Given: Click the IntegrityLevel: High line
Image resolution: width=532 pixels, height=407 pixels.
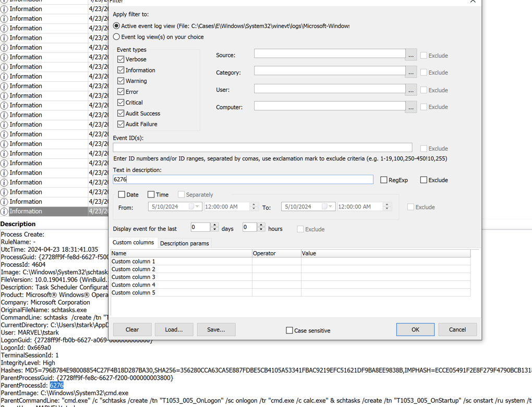Looking at the screenshot, I should (x=28, y=363).
